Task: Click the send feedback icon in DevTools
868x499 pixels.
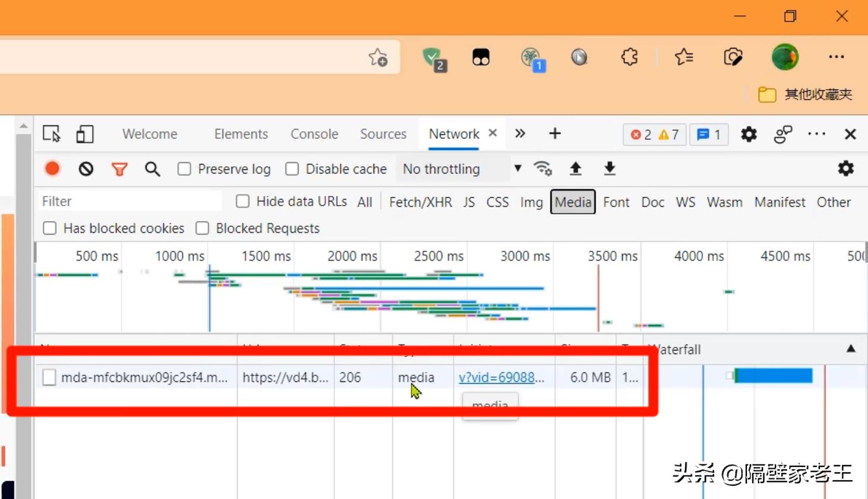Action: point(783,134)
